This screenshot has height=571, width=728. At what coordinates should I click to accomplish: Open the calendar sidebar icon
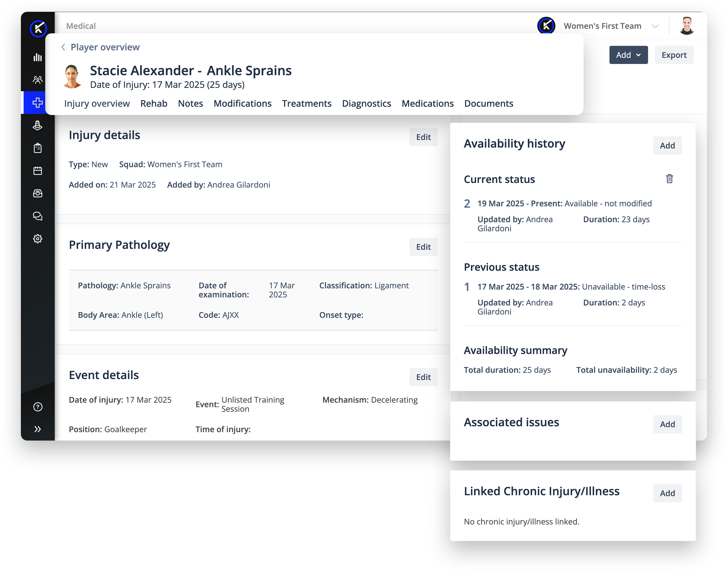[x=38, y=171]
